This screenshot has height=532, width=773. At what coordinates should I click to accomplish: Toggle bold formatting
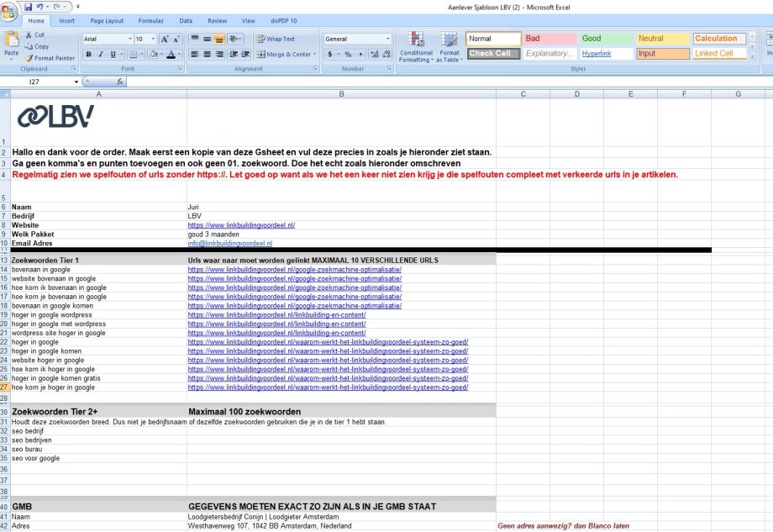(x=89, y=55)
